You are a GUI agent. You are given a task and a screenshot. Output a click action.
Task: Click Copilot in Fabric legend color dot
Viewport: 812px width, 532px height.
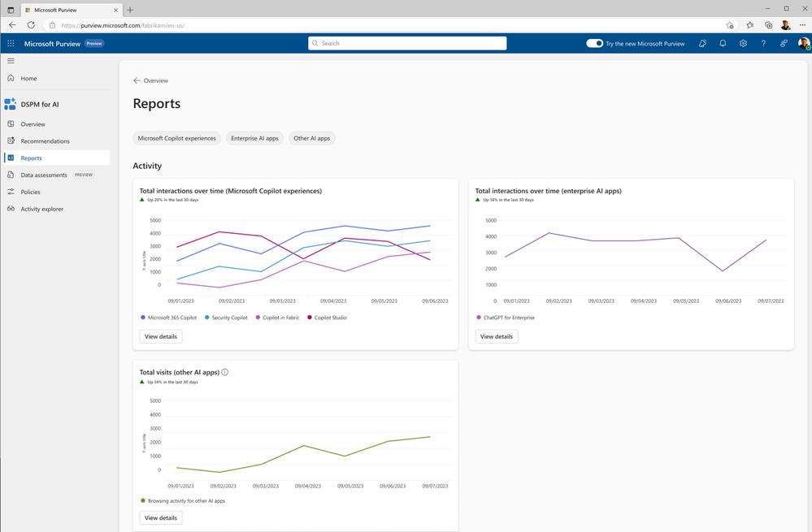258,318
